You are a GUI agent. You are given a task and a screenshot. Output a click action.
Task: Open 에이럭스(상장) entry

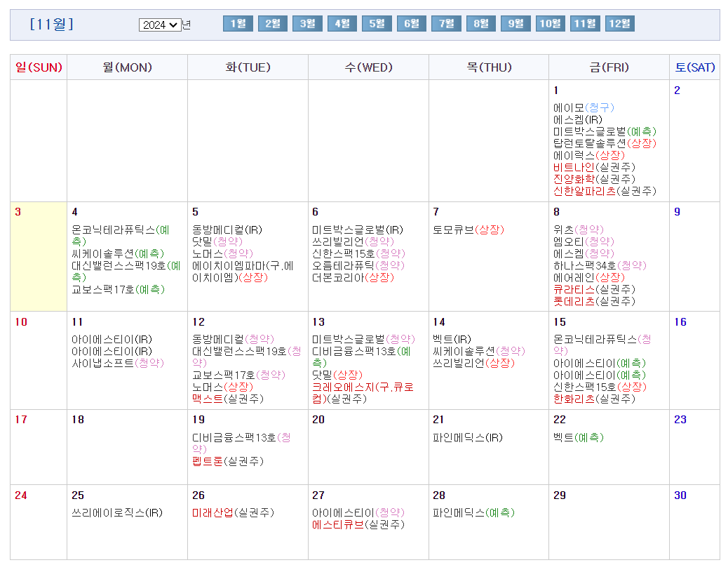[588, 155]
